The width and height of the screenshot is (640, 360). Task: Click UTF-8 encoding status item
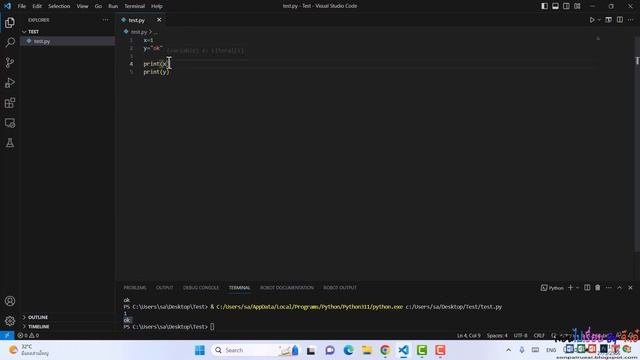[x=520, y=336]
